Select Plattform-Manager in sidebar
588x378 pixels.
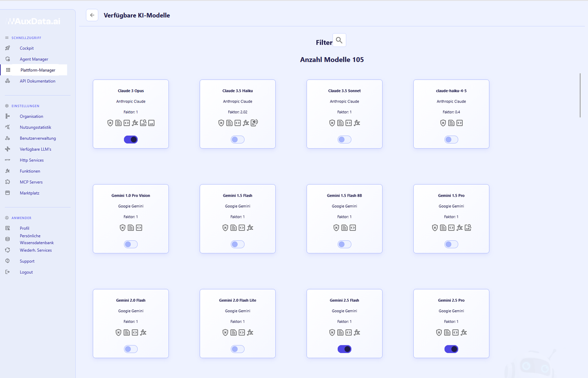[x=38, y=70]
